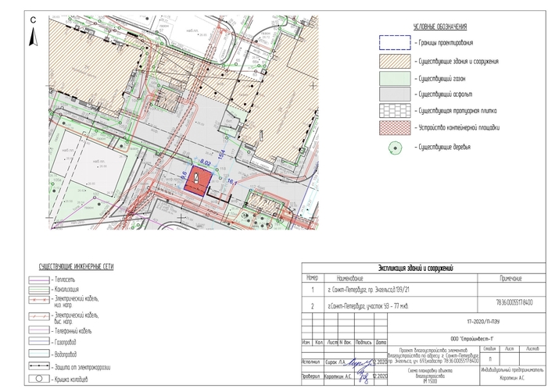Click the red container site legend swatch
Image resolution: width=555 pixels, height=392 pixels.
395,127
